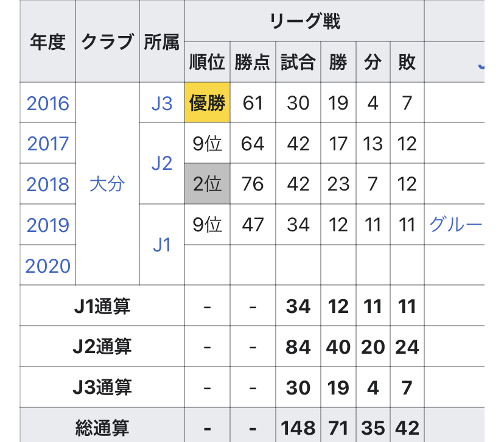
Task: Select the 148 total matches cell
Action: (298, 428)
